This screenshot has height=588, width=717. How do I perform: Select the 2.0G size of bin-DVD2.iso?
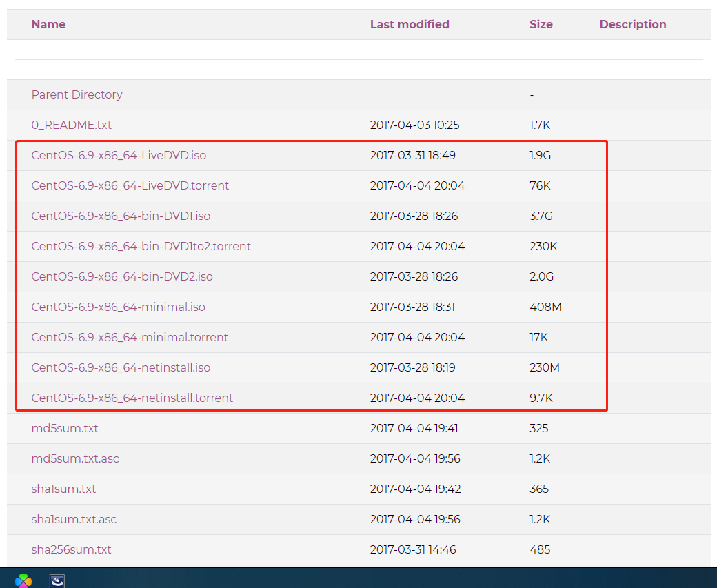tap(541, 276)
